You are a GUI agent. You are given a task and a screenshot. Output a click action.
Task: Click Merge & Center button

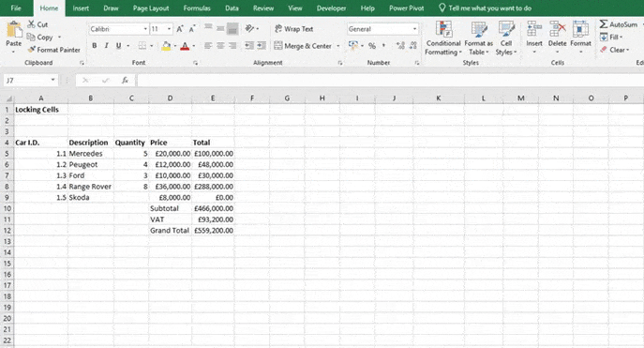click(x=303, y=46)
